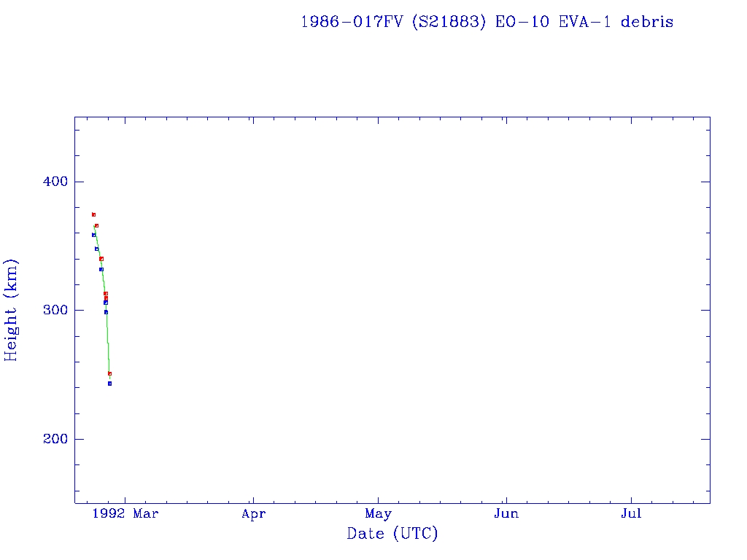Click the topmost red data point marker
Image resolution: width=747 pixels, height=560 pixels.
(93, 214)
